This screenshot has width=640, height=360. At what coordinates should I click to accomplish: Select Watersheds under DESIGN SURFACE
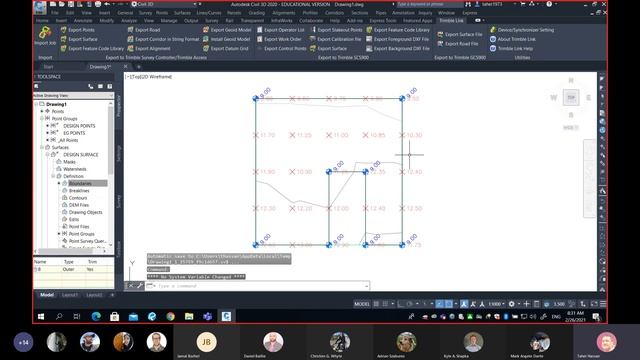75,169
